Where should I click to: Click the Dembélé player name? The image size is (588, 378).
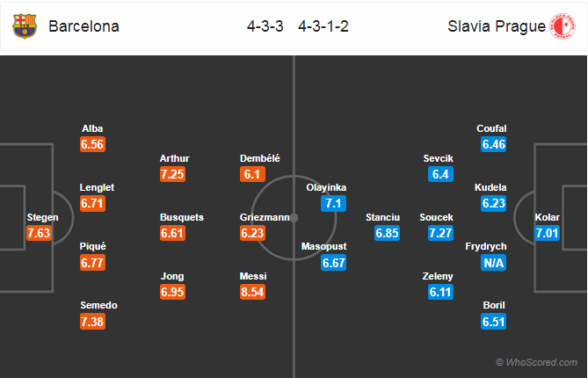(x=260, y=158)
